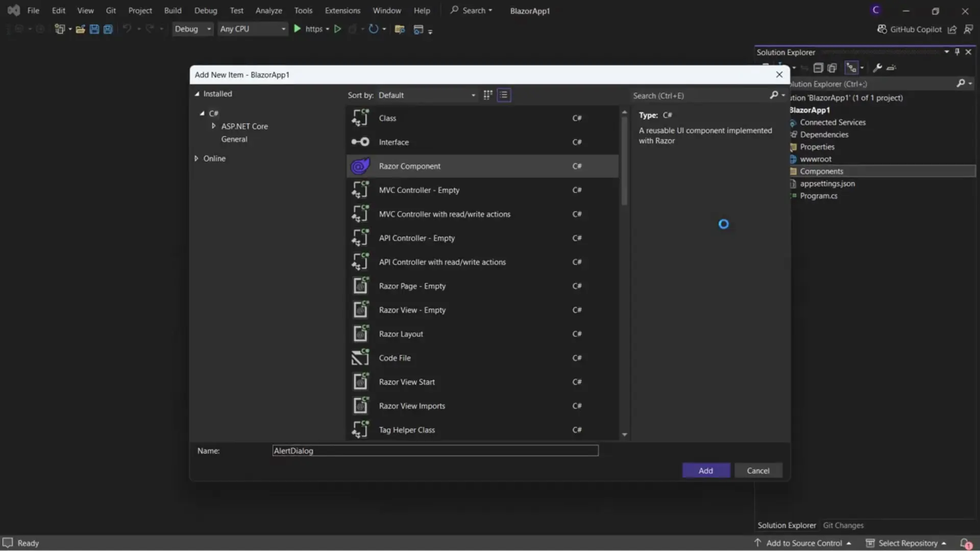The height and width of the screenshot is (551, 980).
Task: Switch to the Git Changes tab
Action: (844, 525)
